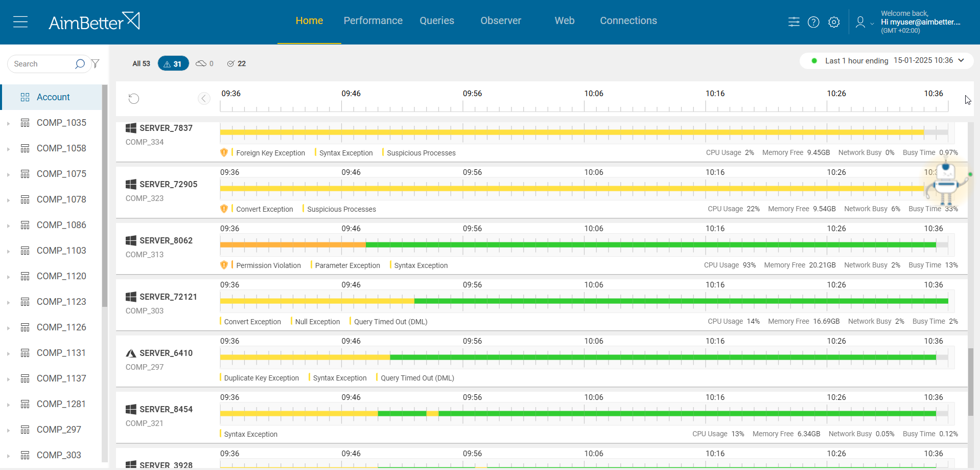This screenshot has height=470, width=980.
Task: Expand COMP_1035 tree node arrow
Action: pyautogui.click(x=8, y=123)
